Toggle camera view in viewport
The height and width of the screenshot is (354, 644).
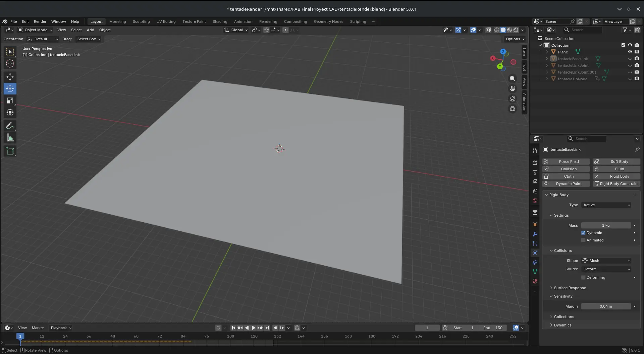tap(513, 99)
